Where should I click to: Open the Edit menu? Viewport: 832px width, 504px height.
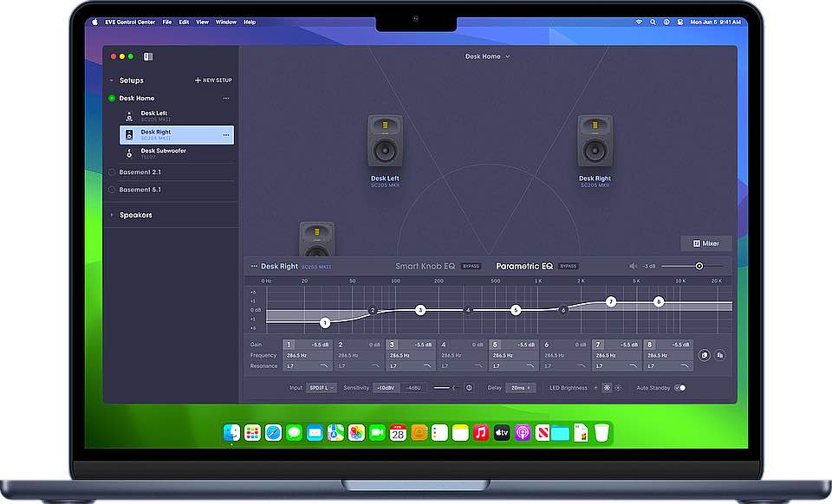184,23
